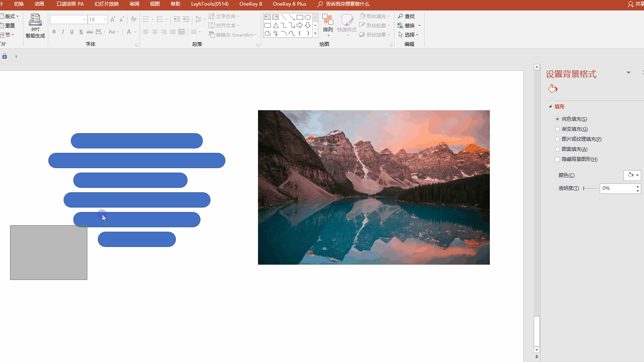Screen dimensions: 644x362
Task: Open the 切换 transitions tab
Action: coord(19,4)
